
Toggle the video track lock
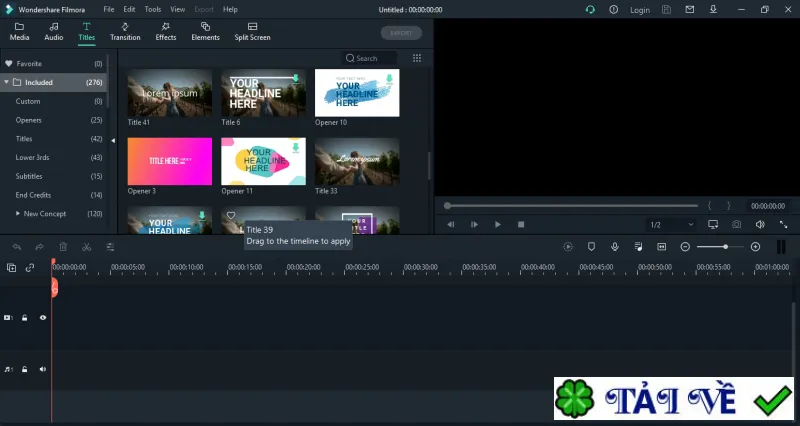point(24,318)
